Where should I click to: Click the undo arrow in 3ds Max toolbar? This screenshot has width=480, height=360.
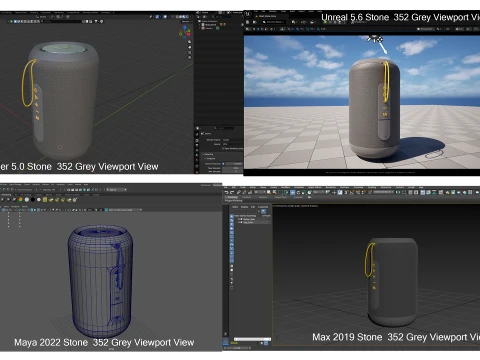pyautogui.click(x=227, y=192)
